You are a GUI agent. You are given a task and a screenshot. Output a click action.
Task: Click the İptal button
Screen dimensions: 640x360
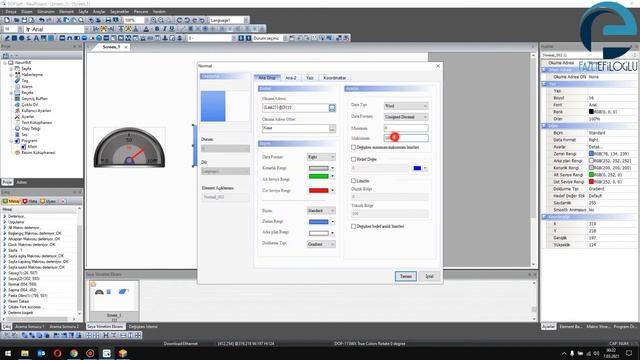(x=429, y=276)
